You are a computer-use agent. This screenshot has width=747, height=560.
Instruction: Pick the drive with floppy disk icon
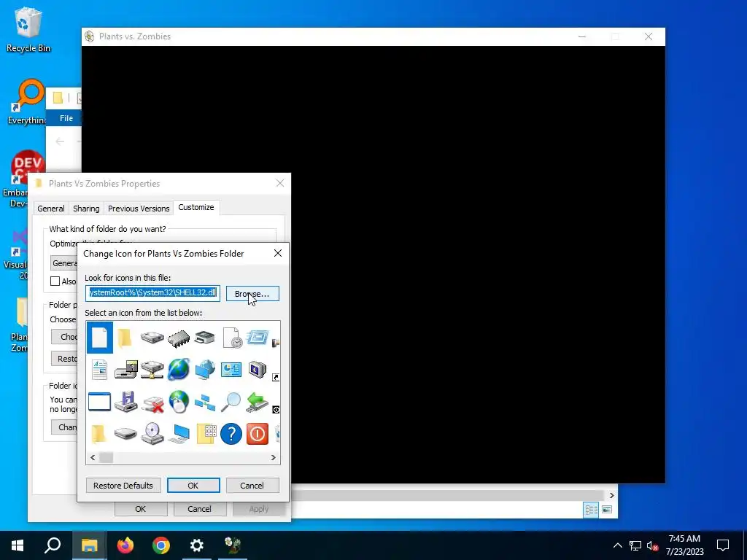(125, 370)
